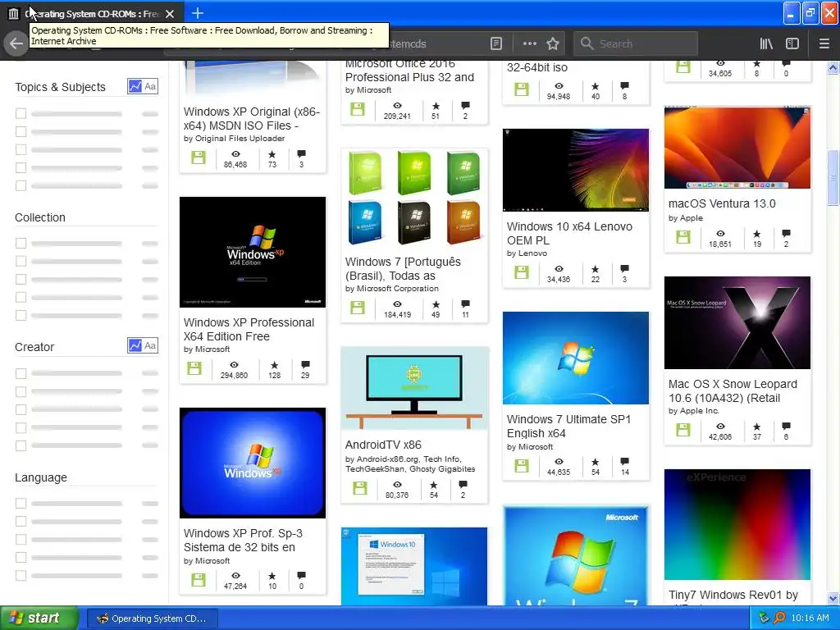Open Windows XP Prof. Sp-3 item title
Image resolution: width=840 pixels, height=630 pixels.
pyautogui.click(x=243, y=540)
